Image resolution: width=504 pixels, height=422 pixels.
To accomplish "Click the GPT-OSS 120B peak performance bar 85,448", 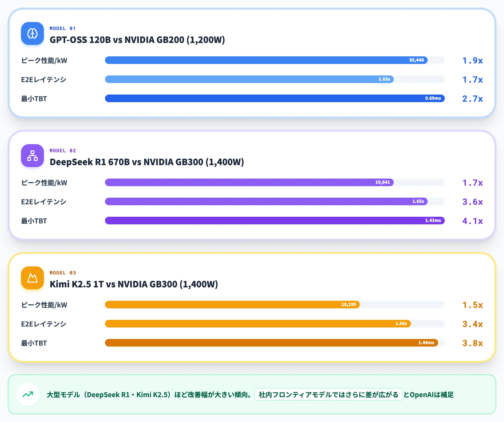I will point(266,60).
